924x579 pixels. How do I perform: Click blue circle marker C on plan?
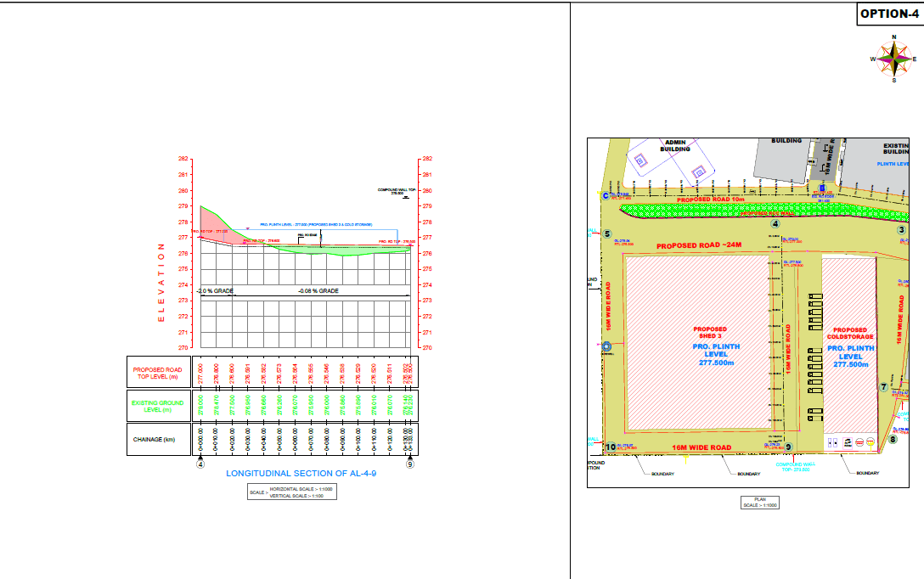tap(606, 196)
